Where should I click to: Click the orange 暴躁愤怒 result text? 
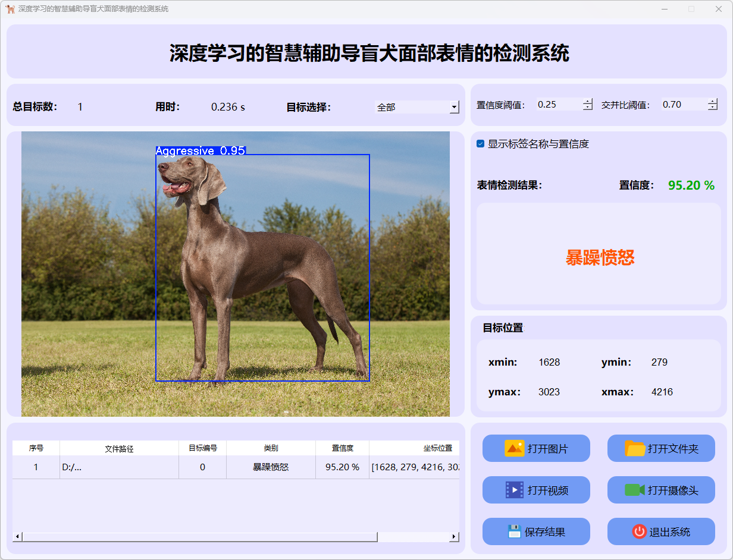600,257
